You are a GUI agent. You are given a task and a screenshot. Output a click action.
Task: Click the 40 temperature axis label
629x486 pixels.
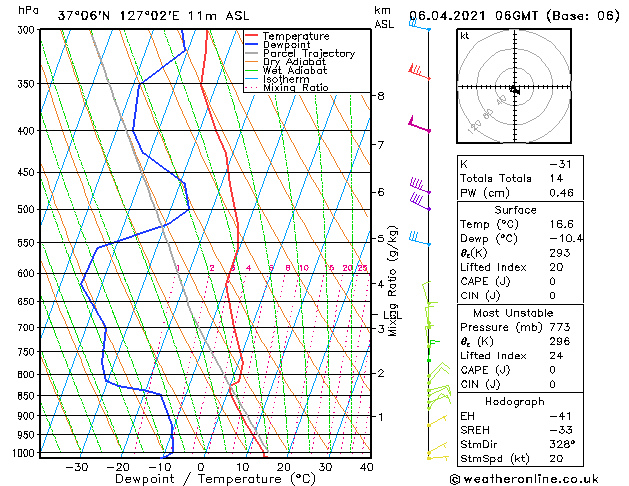click(367, 467)
